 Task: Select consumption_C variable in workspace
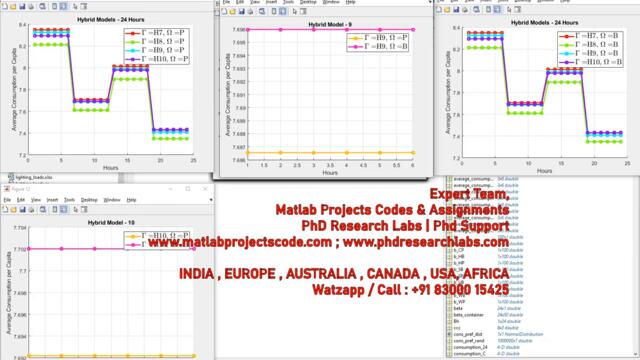(x=469, y=354)
